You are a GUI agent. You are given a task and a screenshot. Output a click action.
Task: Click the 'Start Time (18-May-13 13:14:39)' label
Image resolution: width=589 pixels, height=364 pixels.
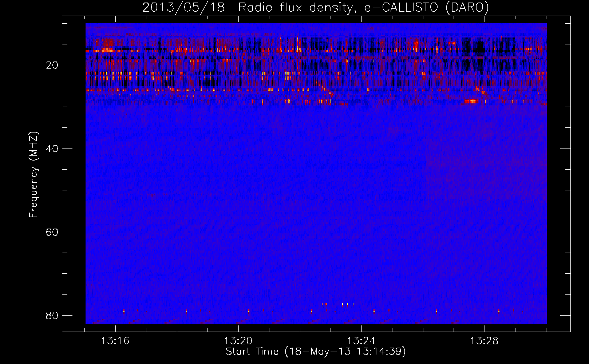[316, 352]
